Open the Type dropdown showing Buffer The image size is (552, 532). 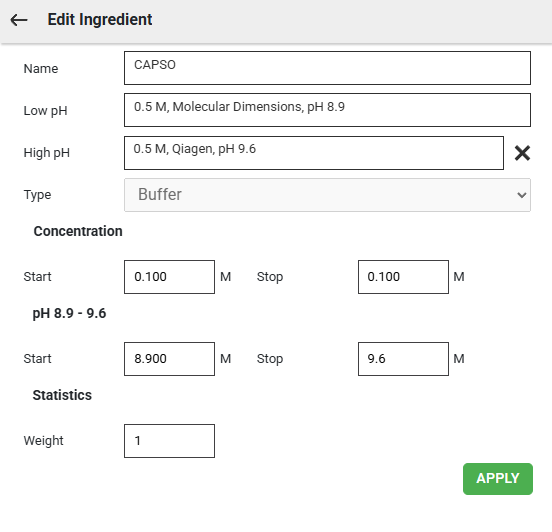[327, 195]
